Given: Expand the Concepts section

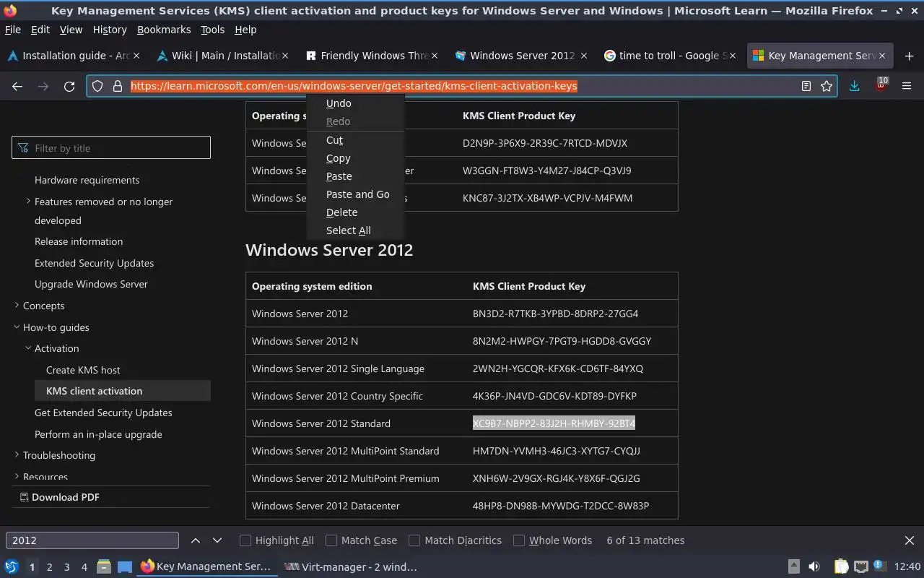Looking at the screenshot, I should point(17,306).
